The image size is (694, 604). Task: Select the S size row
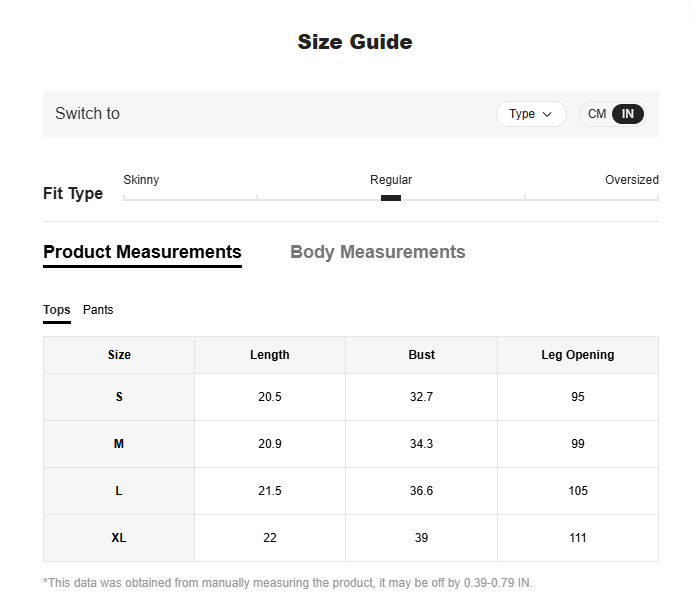pyautogui.click(x=351, y=397)
